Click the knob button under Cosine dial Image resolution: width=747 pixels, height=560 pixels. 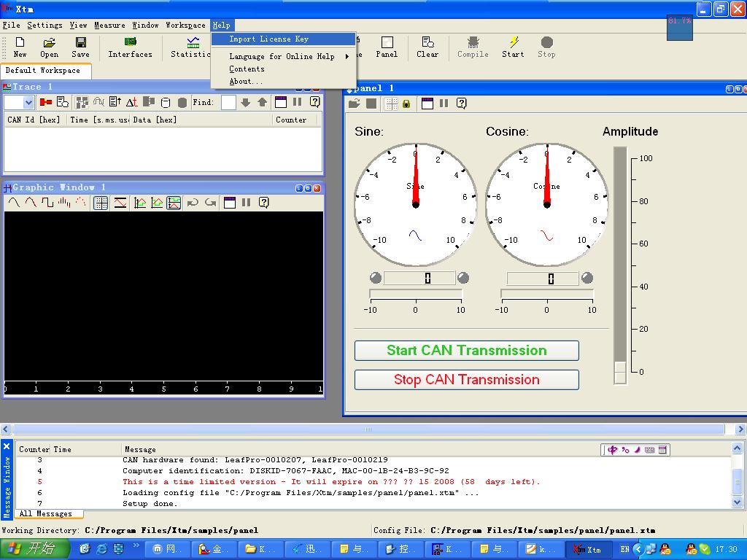587,278
